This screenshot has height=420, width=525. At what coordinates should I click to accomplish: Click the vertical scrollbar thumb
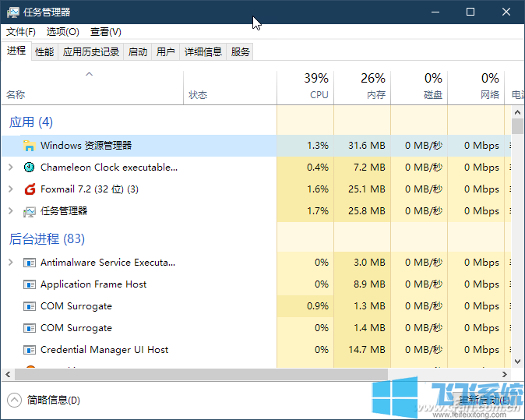point(518,126)
